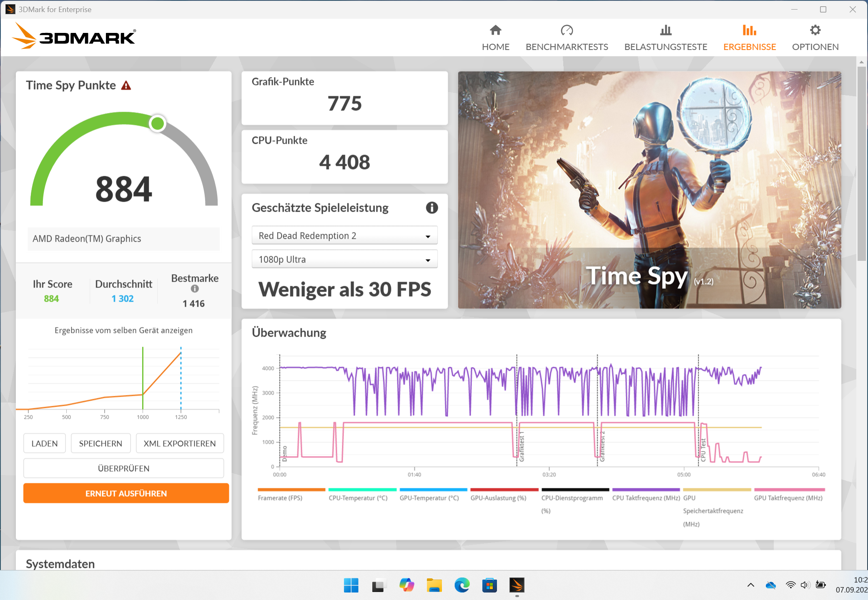This screenshot has width=868, height=600.
Task: Click the home house icon
Action: click(495, 30)
